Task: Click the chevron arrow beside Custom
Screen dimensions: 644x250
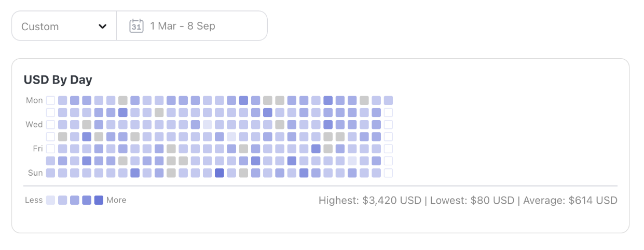Action: [x=103, y=27]
